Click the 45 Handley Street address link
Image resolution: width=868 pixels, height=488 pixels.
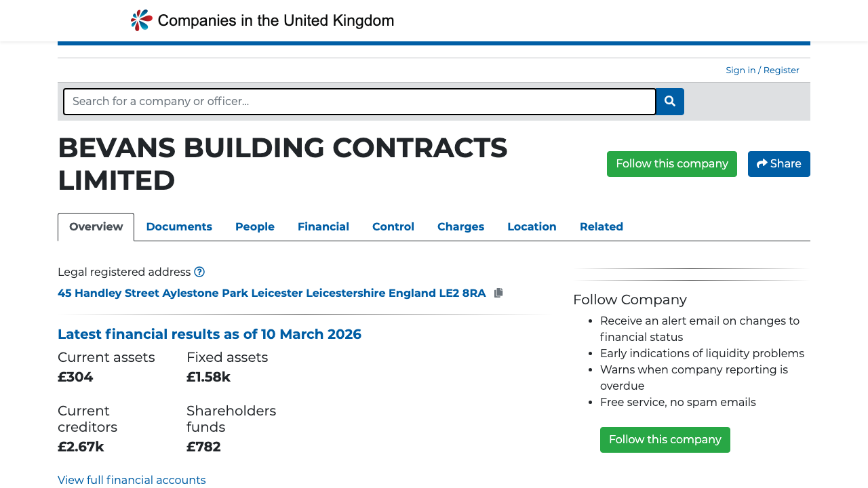point(271,292)
